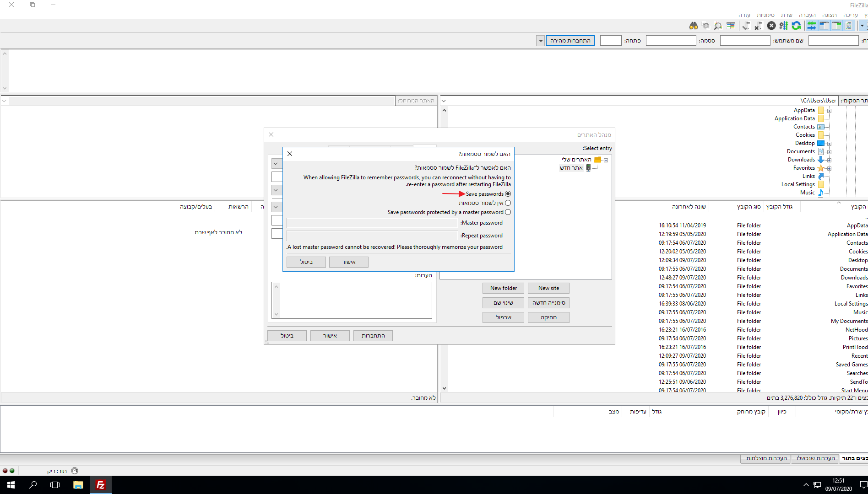Switch to the העברות מוצלחות (successful transfers) tab
Screen dimensions: 868x494
(766, 458)
